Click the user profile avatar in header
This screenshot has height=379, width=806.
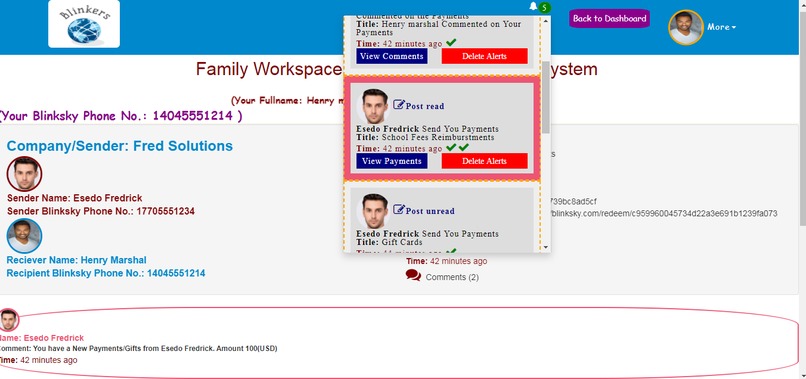click(685, 27)
